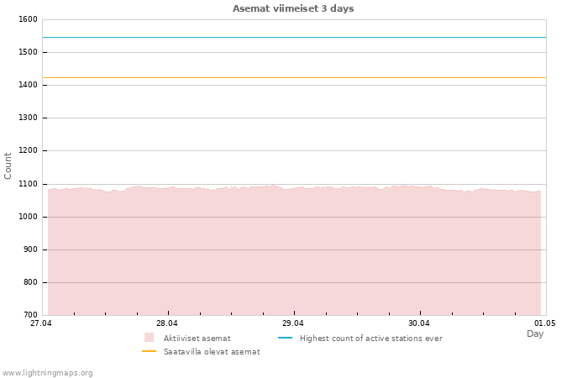Click the 30.04 date tick label

pos(418,323)
